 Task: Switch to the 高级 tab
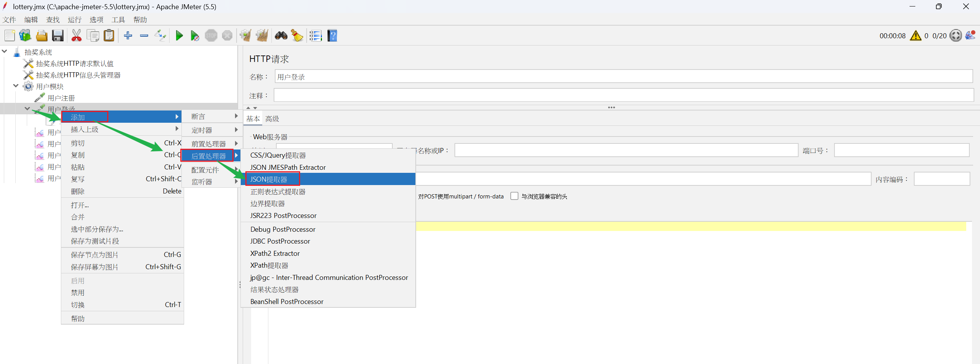[272, 119]
